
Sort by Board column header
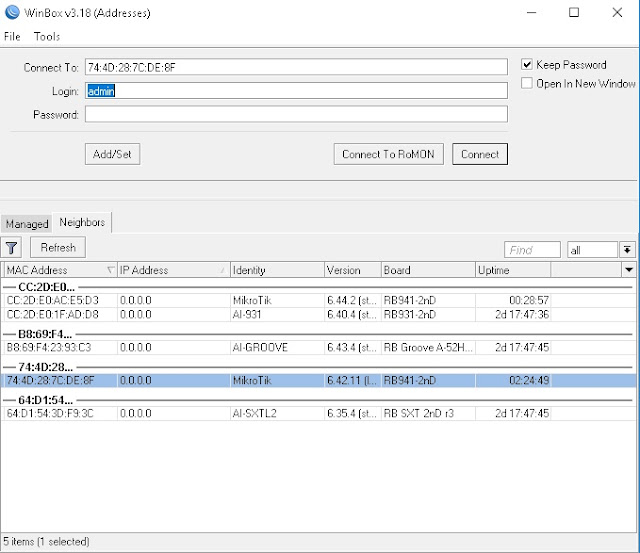(428, 270)
